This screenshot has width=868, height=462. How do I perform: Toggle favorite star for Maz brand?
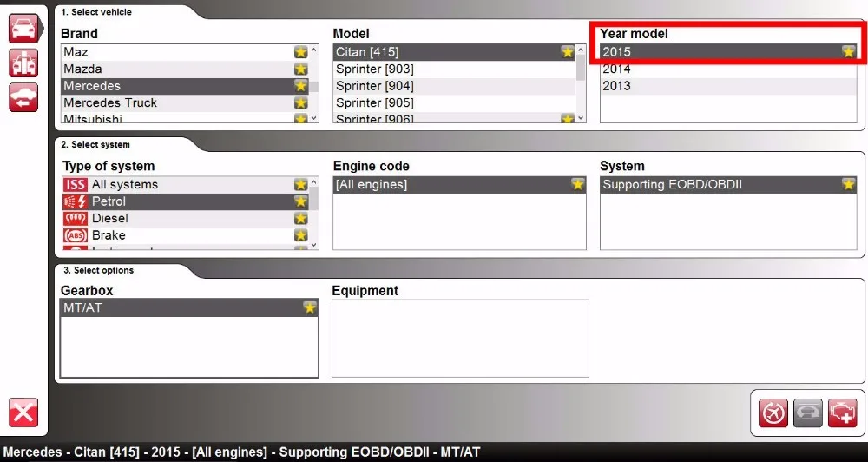coord(300,52)
